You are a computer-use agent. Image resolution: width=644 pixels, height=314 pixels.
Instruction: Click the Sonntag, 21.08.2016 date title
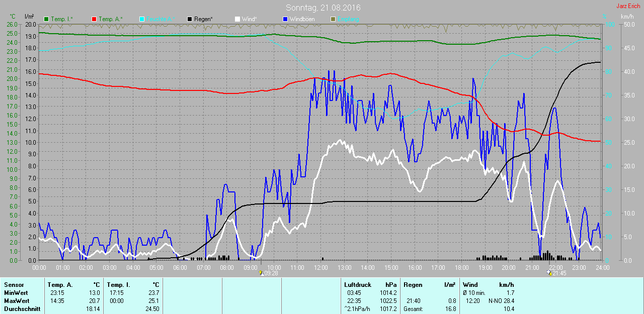click(323, 8)
